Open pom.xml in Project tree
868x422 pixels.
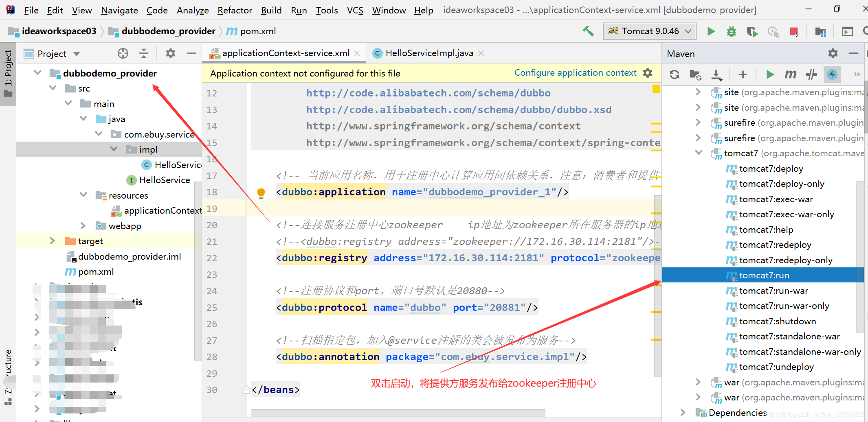96,271
